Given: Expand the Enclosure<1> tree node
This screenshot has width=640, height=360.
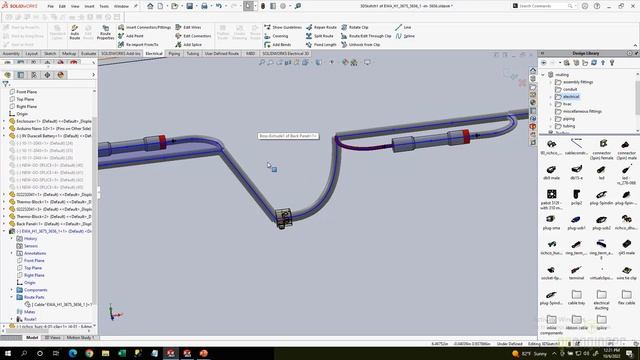Looking at the screenshot, I should (x=4, y=121).
